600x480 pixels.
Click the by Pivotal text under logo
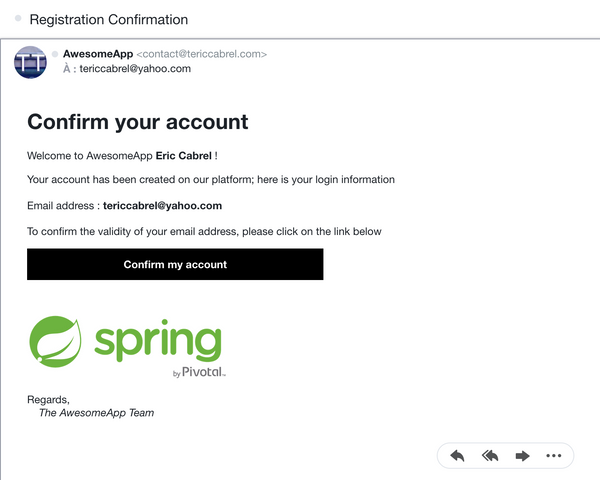(x=199, y=372)
